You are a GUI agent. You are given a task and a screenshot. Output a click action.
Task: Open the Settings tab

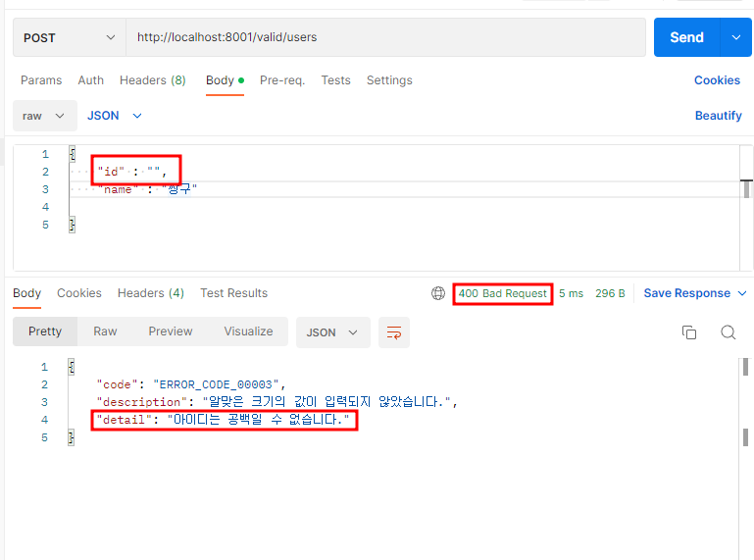tap(389, 80)
